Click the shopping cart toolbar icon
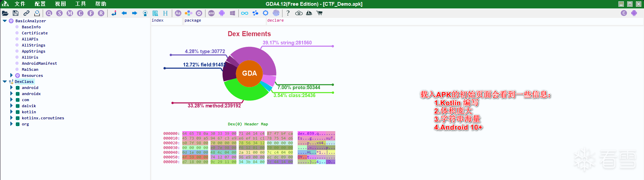 pos(319,13)
